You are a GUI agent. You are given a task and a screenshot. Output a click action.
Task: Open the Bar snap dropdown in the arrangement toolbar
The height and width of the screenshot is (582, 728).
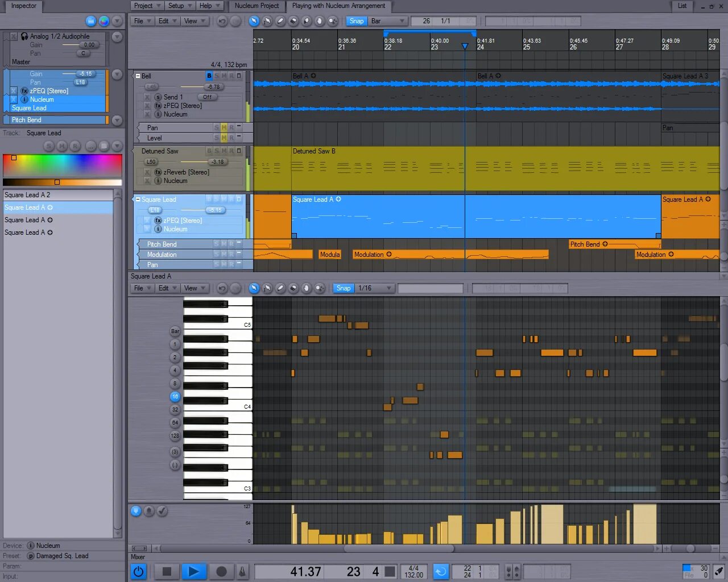pos(387,20)
